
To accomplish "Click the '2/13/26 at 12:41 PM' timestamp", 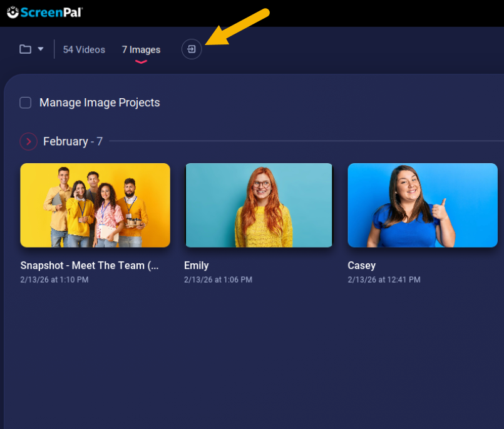I will pyautogui.click(x=384, y=280).
